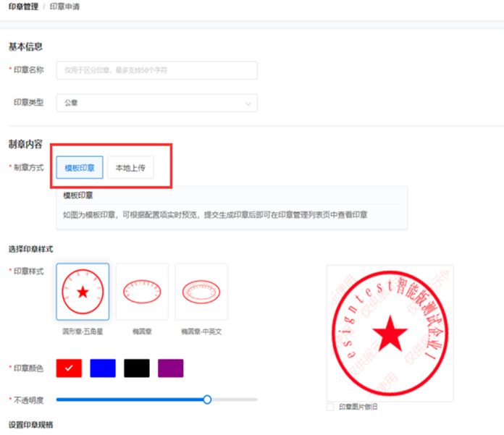Switch to the 本地上传 creation method
The image size is (504, 435).
tap(130, 167)
